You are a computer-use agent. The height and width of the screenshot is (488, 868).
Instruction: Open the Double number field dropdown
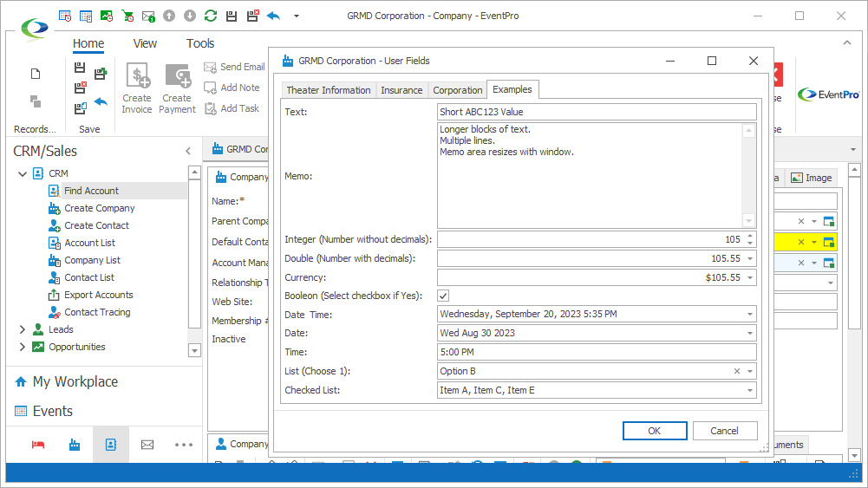[750, 258]
